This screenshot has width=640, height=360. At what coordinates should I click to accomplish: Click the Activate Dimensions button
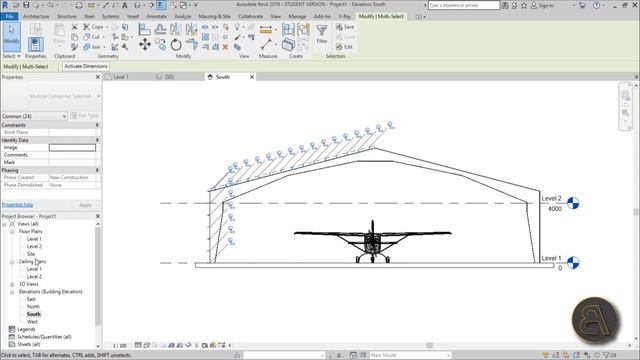point(86,66)
